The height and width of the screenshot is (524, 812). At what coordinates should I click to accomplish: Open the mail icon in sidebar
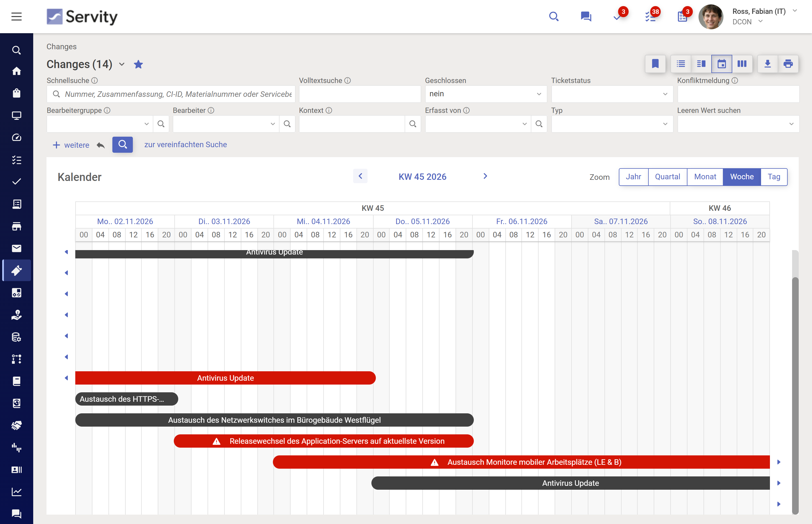point(16,248)
